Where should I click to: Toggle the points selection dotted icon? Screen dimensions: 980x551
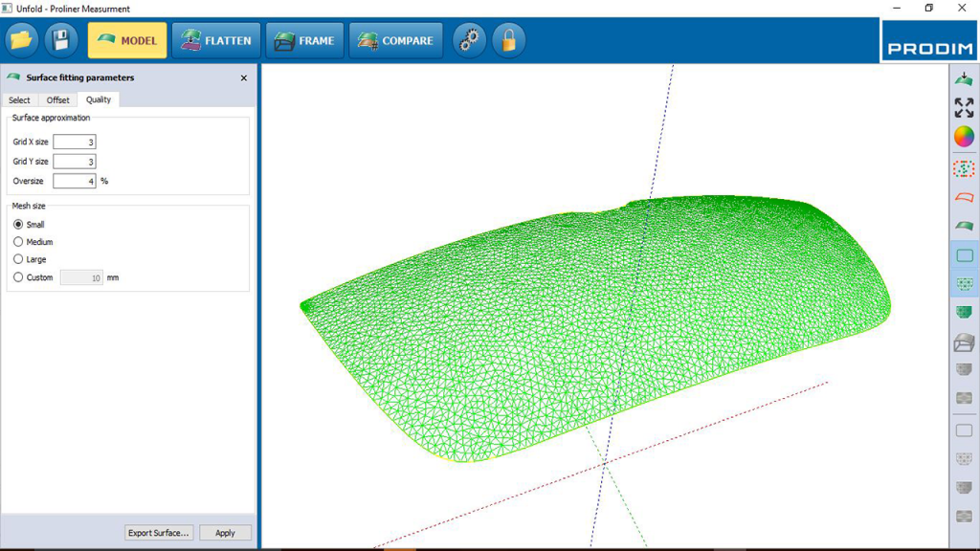click(x=964, y=168)
